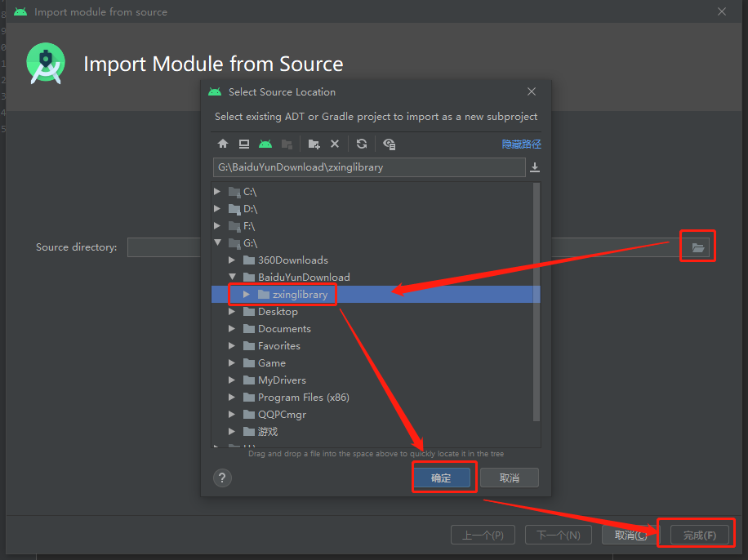Expand the zxinglibrary folder arrow

247,295
